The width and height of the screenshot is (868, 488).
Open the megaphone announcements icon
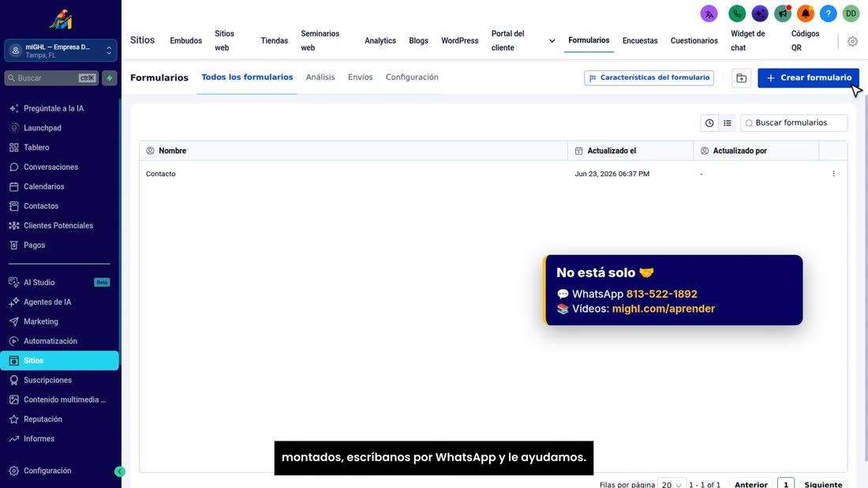pyautogui.click(x=782, y=13)
